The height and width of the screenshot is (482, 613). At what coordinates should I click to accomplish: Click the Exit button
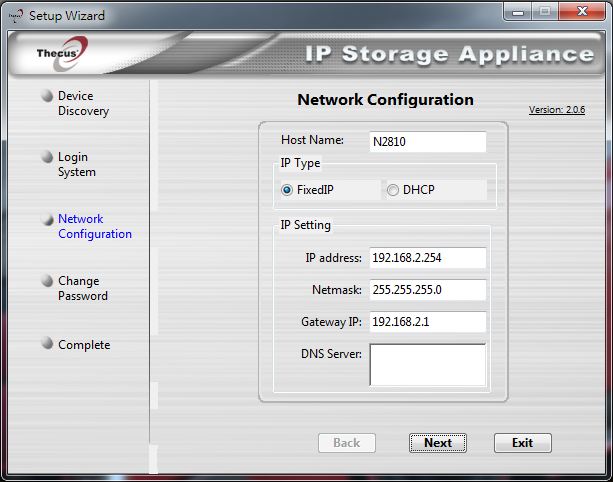[x=523, y=443]
